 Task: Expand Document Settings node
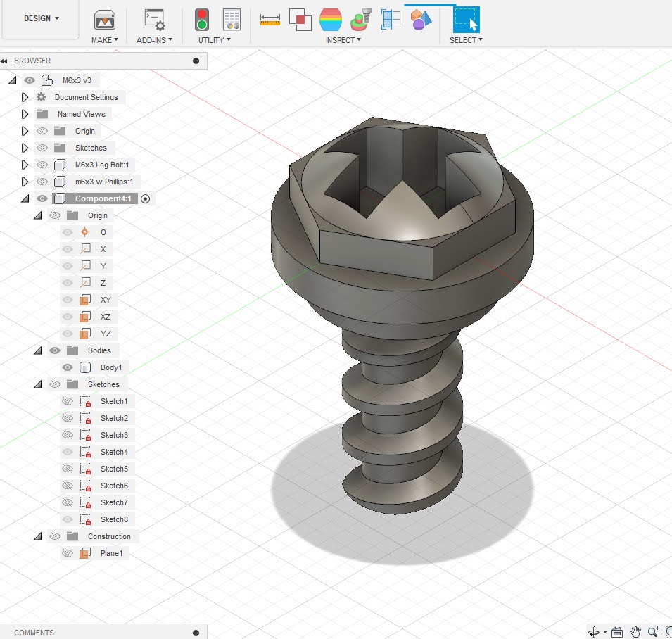pyautogui.click(x=25, y=97)
